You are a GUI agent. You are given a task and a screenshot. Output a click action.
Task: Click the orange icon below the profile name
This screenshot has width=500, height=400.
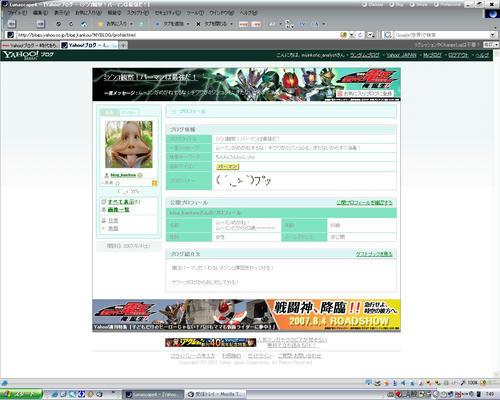[154, 183]
